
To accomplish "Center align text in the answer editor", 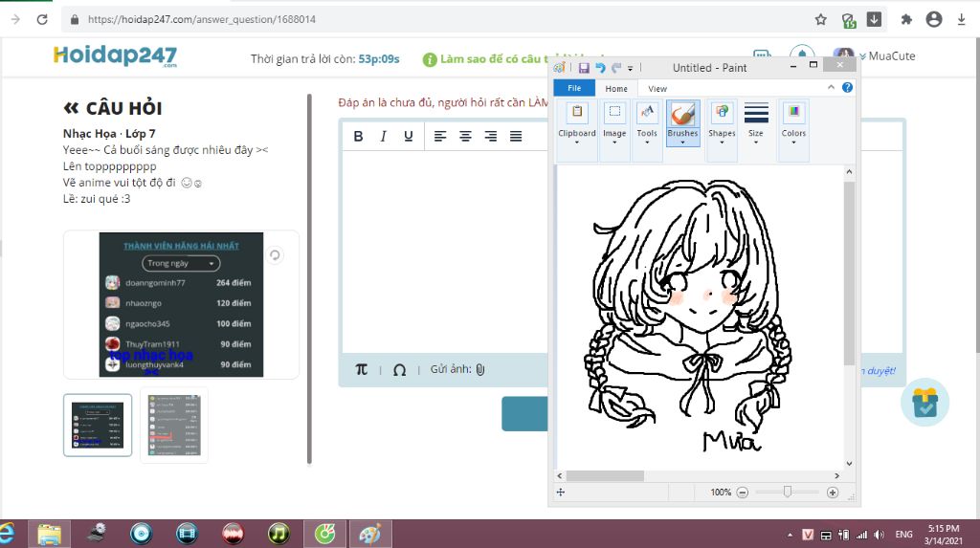I will click(465, 136).
